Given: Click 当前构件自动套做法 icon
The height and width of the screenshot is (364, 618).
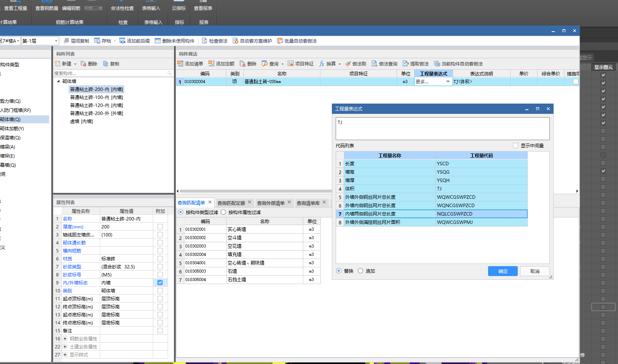Looking at the screenshot, I should point(437,64).
